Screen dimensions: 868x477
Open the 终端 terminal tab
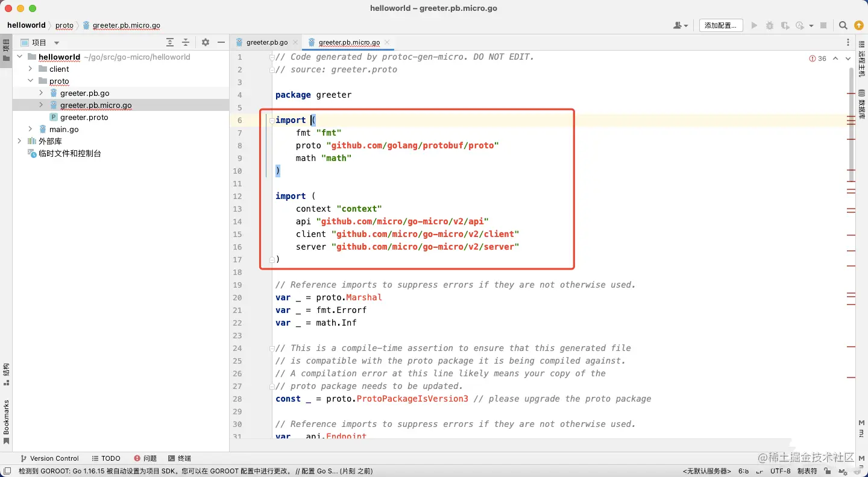pyautogui.click(x=180, y=458)
